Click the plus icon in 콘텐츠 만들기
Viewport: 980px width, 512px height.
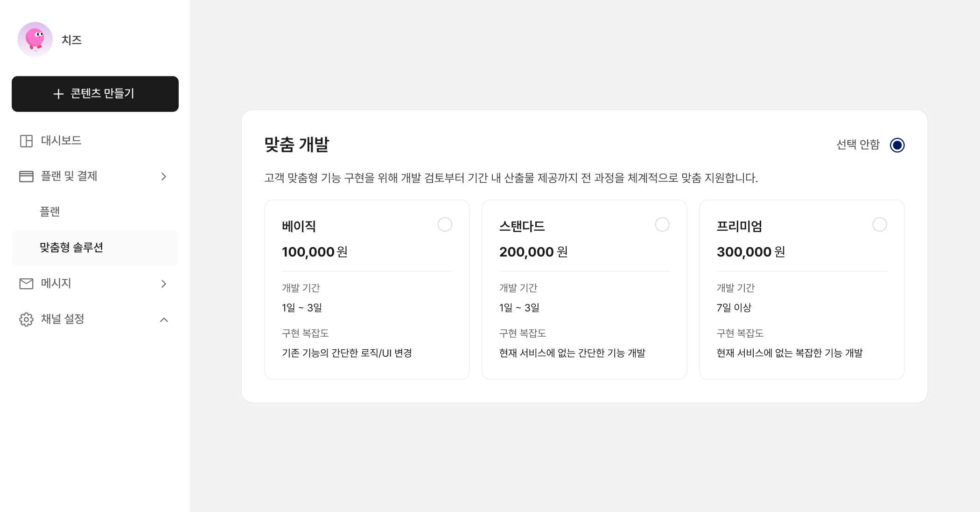tap(58, 94)
